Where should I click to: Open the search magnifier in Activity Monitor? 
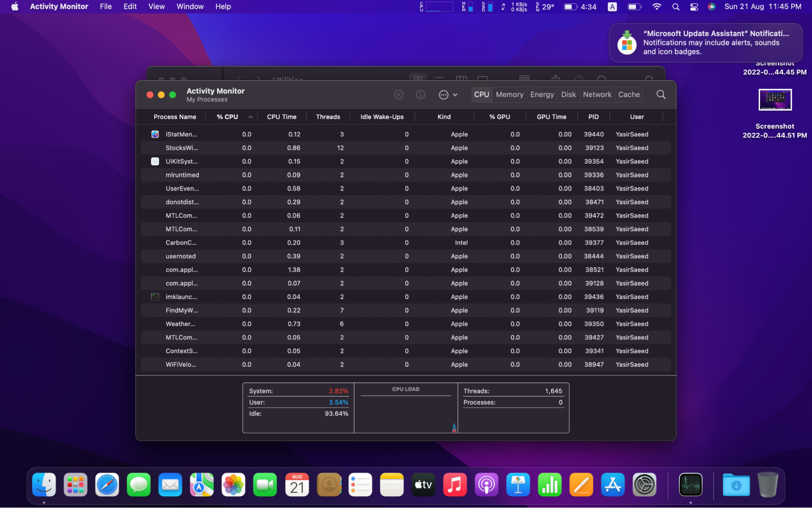tap(661, 95)
